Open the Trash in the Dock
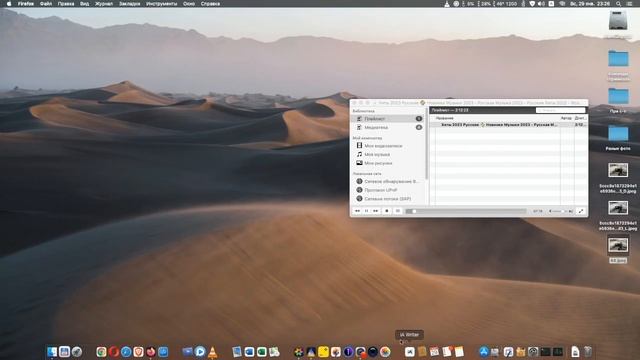Screen dimensions: 640x360 pyautogui.click(x=588, y=351)
